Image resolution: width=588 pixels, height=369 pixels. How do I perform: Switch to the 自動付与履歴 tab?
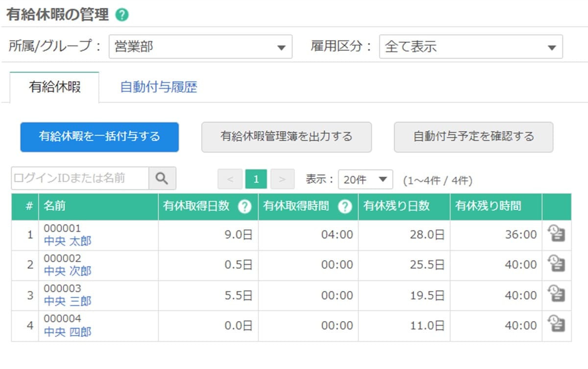pos(158,88)
